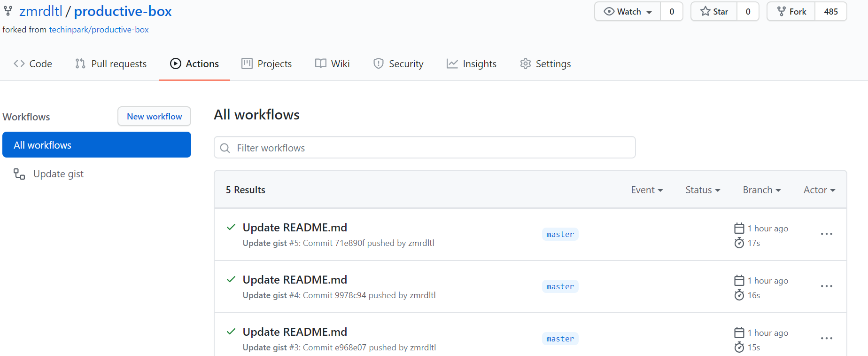This screenshot has height=356, width=868.
Task: Click the 'Commit 71e890f pushed by zmrdltl' text
Action: click(369, 243)
